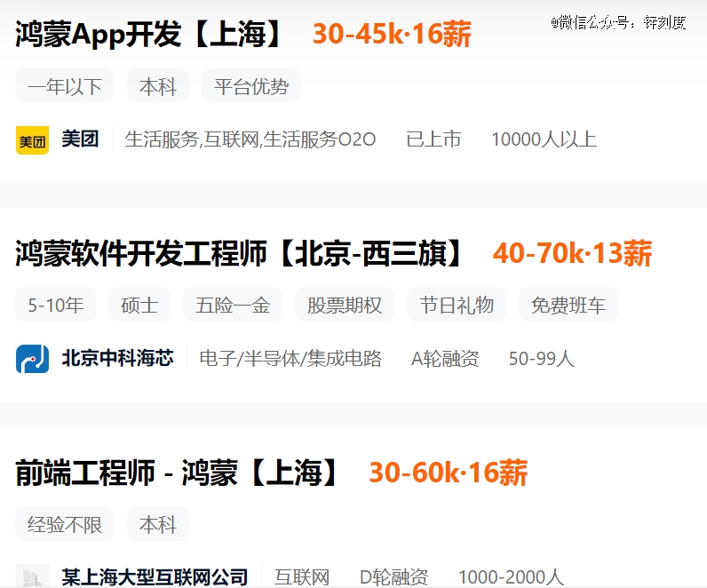Select the 本科 tag under 鸿蒙App开发

(158, 85)
